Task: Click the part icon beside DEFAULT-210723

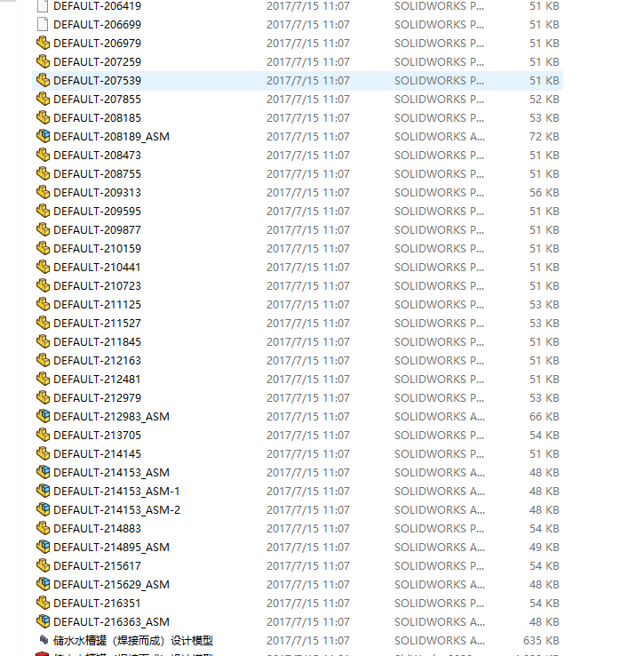Action: click(43, 285)
